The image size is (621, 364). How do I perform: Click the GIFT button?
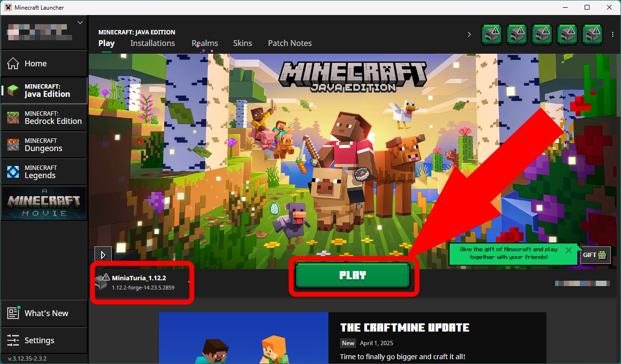point(595,255)
